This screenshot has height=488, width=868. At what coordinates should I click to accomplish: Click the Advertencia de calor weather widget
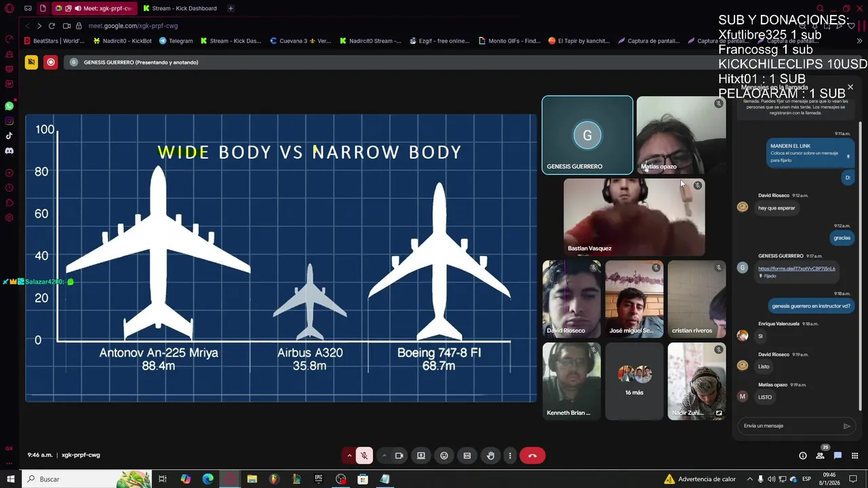tap(701, 479)
